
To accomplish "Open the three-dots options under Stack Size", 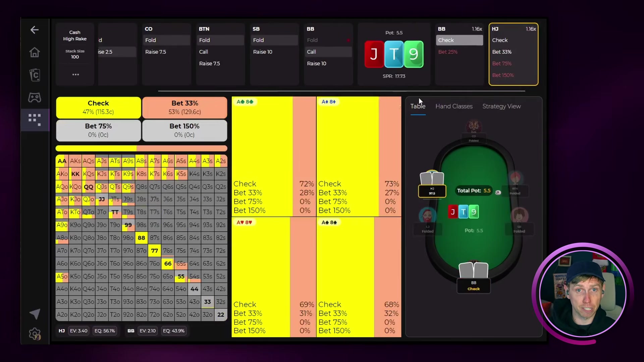I will click(75, 74).
